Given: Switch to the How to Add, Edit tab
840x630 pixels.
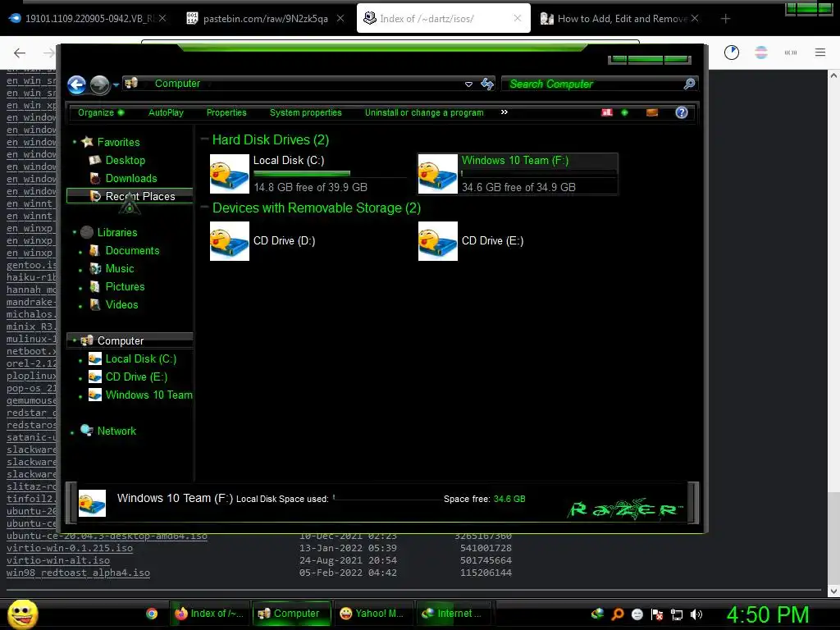Looking at the screenshot, I should coord(622,19).
